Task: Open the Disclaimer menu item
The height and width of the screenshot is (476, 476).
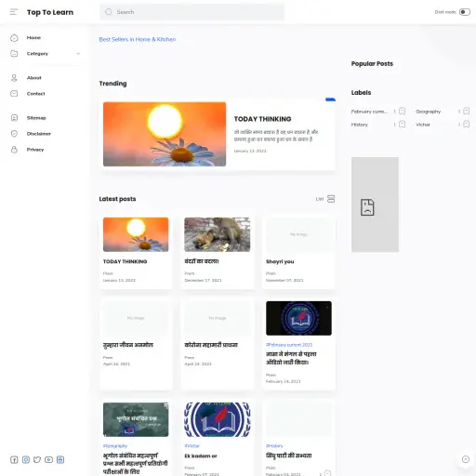Action: tap(39, 134)
